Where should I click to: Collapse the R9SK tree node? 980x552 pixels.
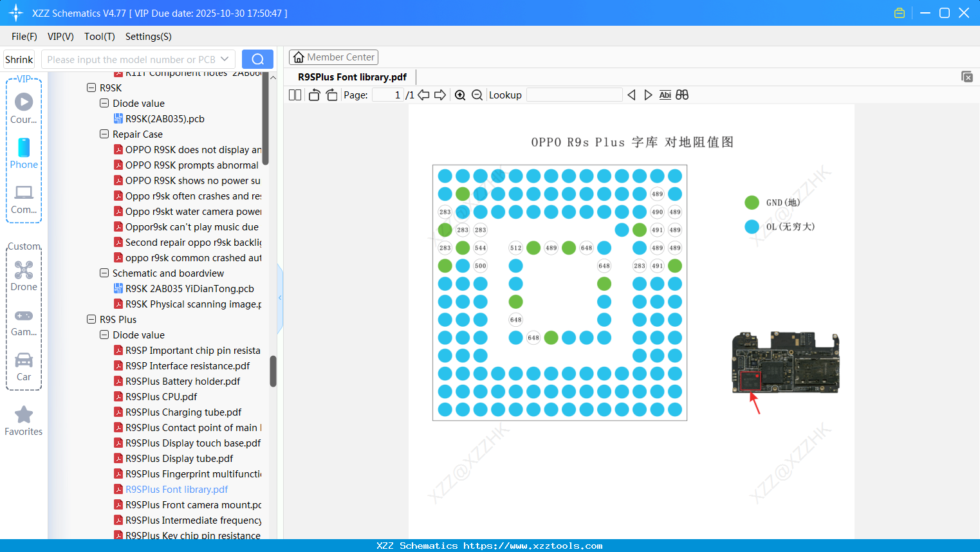pos(91,87)
